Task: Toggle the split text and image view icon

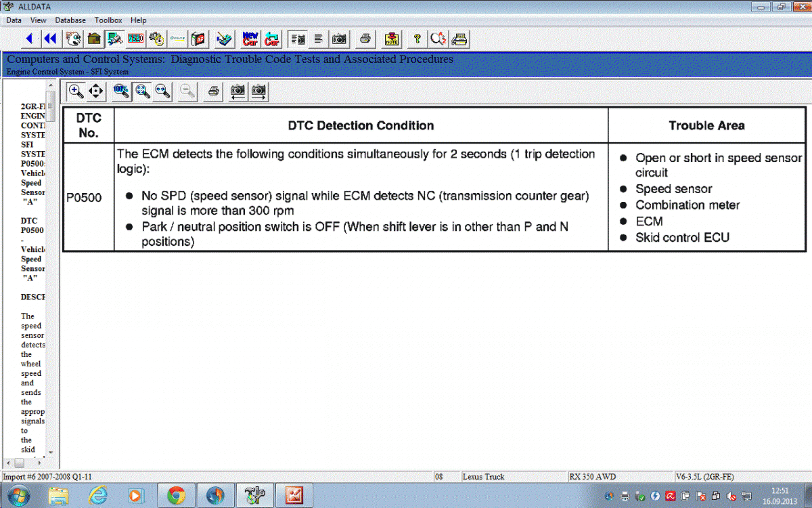Action: click(297, 39)
